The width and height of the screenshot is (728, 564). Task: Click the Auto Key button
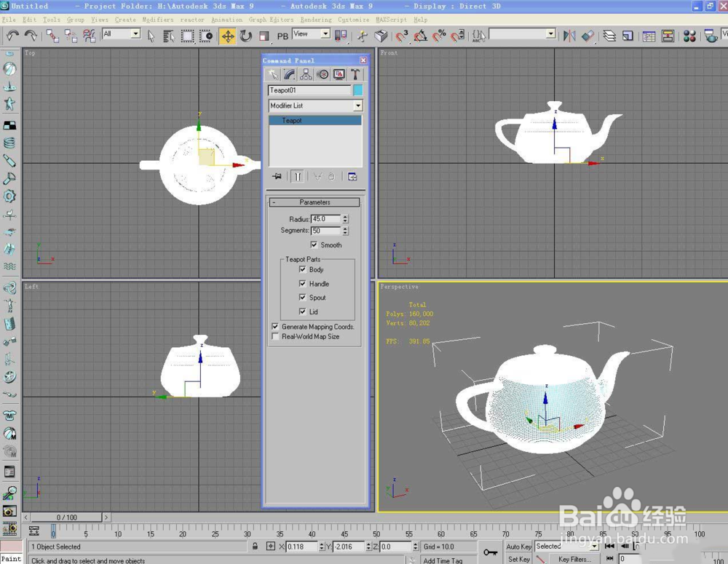pyautogui.click(x=518, y=547)
